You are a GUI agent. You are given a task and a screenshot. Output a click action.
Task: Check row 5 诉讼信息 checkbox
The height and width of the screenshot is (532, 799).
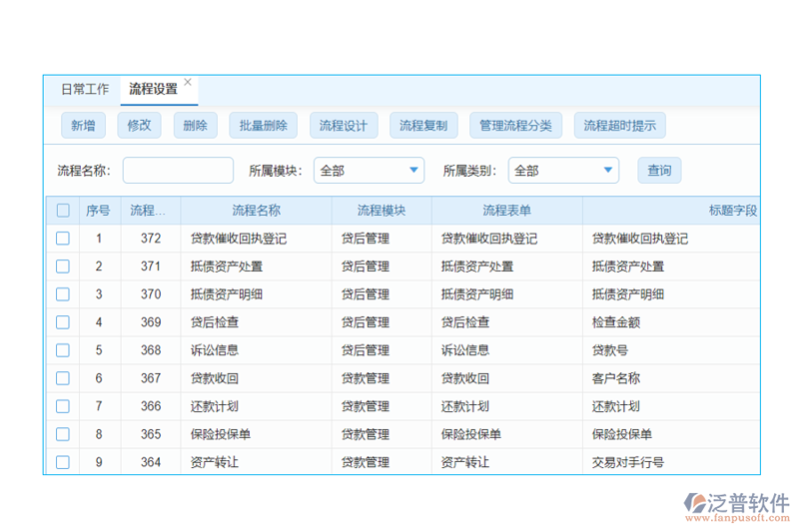[x=63, y=350]
